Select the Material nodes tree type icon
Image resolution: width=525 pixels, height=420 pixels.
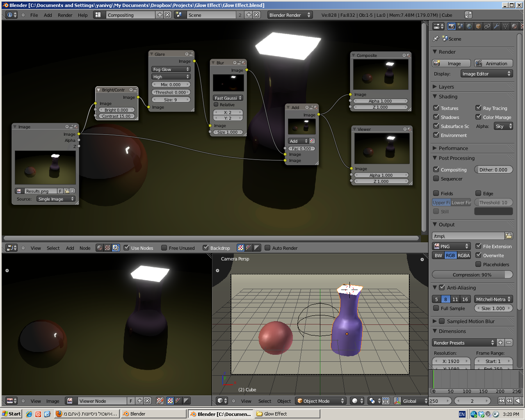point(100,248)
